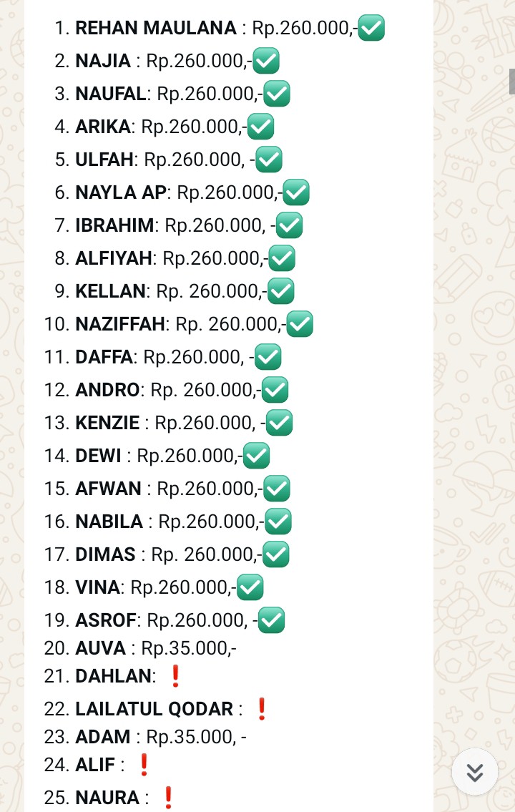The height and width of the screenshot is (812, 515).
Task: Click the red exclamation mark beside LAILATUL QODAR
Action: (x=261, y=709)
